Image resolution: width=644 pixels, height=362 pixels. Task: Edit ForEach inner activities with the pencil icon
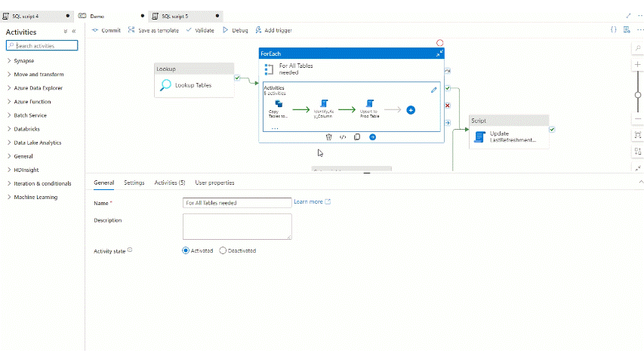pyautogui.click(x=433, y=90)
